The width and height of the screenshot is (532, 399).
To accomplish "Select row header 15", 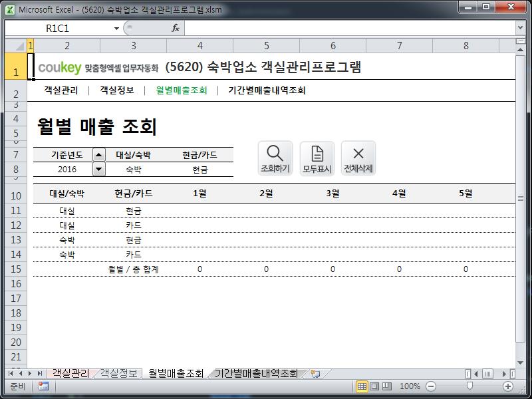I will click(x=16, y=269).
